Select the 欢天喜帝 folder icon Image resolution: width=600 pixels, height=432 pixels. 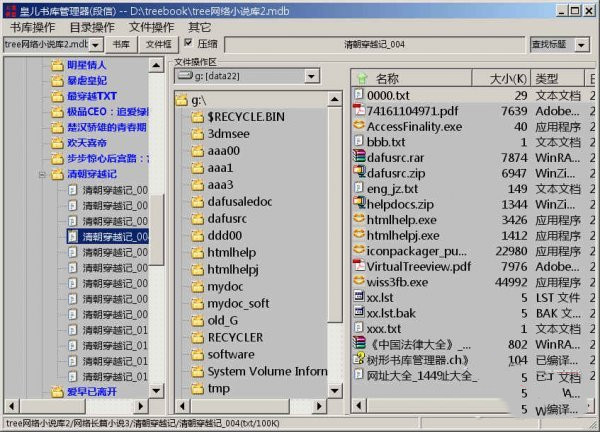[57, 143]
